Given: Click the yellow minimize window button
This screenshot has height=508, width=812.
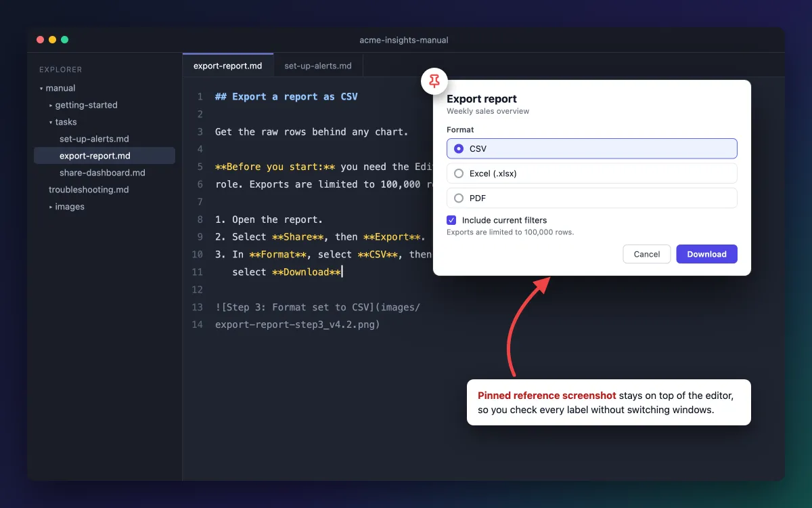Looking at the screenshot, I should pyautogui.click(x=52, y=40).
